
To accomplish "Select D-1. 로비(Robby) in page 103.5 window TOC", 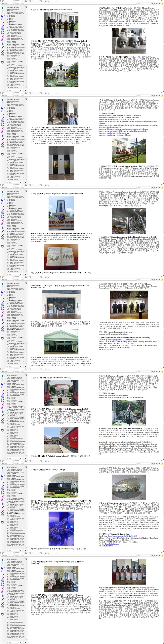I will [x=12, y=175].
